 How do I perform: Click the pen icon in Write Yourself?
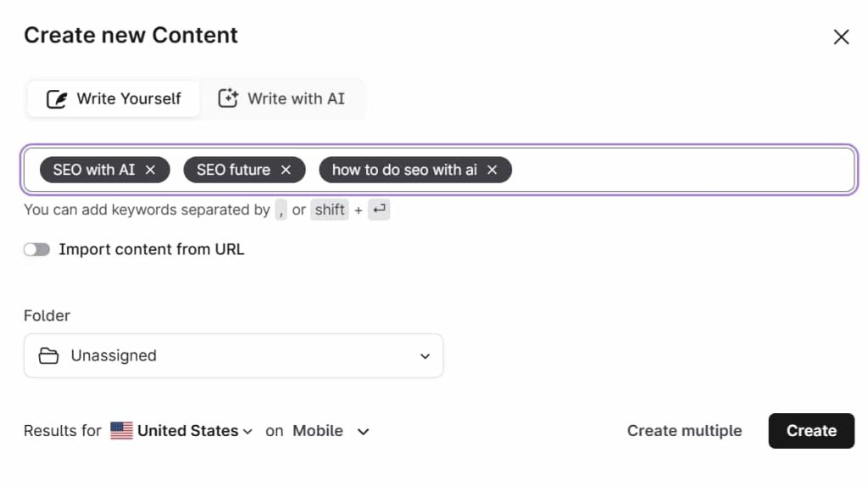pyautogui.click(x=57, y=99)
